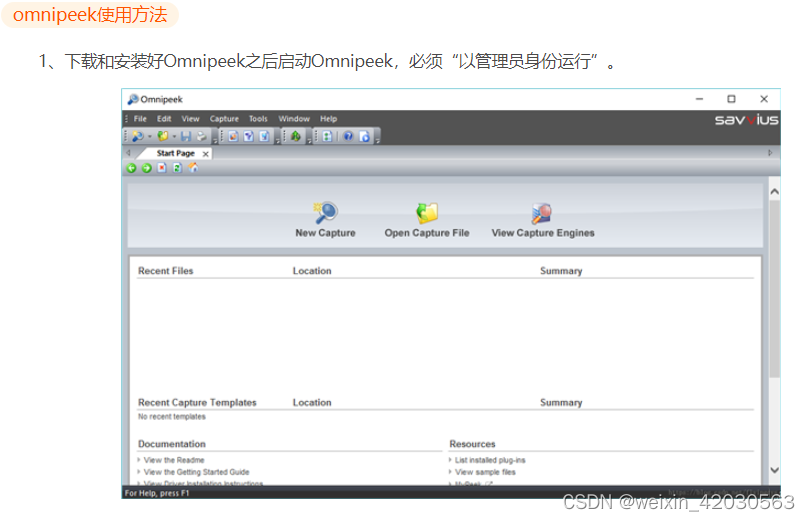The image size is (810, 521).
Task: Click tab strip scroll left arrow
Action: [128, 153]
